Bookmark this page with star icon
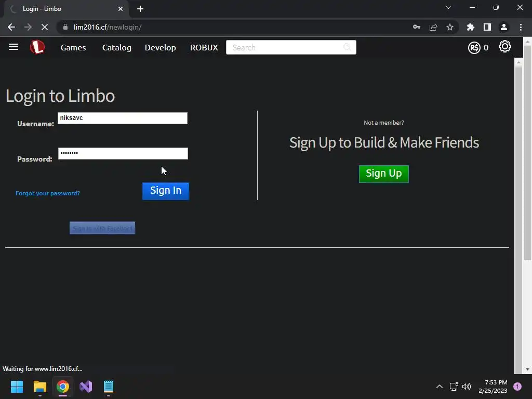 click(450, 27)
